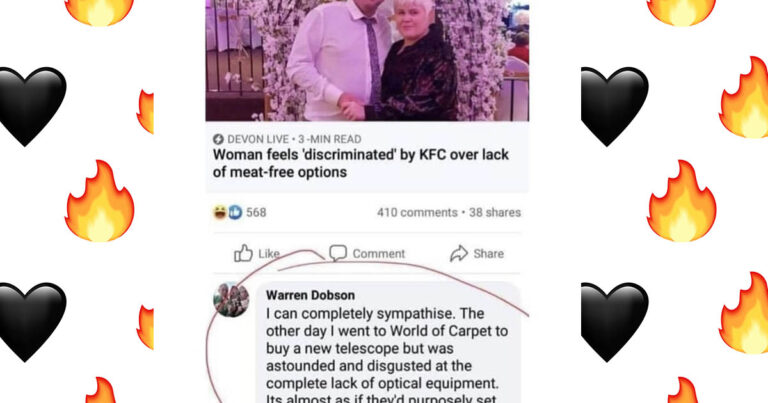The width and height of the screenshot is (768, 403).
Task: Open Warren Dobson's profile via his name
Action: pos(310,296)
